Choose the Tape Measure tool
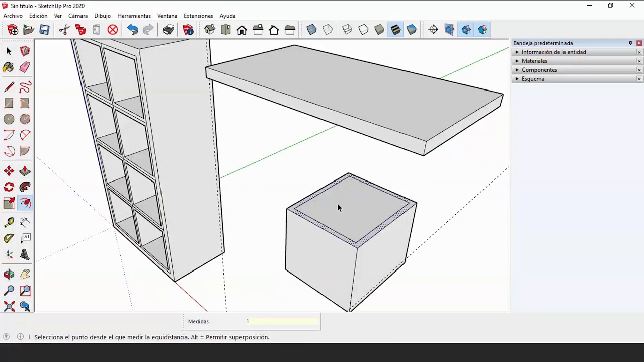 pyautogui.click(x=9, y=222)
